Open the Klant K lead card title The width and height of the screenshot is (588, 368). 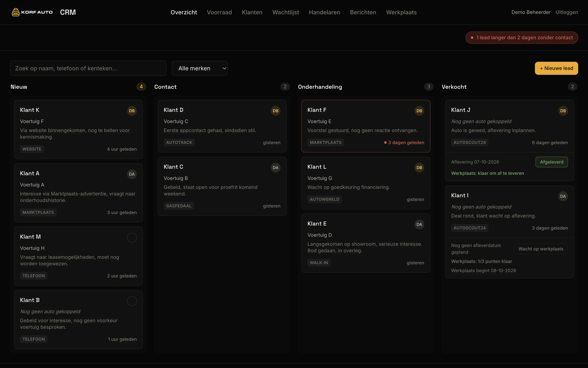pyautogui.click(x=30, y=110)
